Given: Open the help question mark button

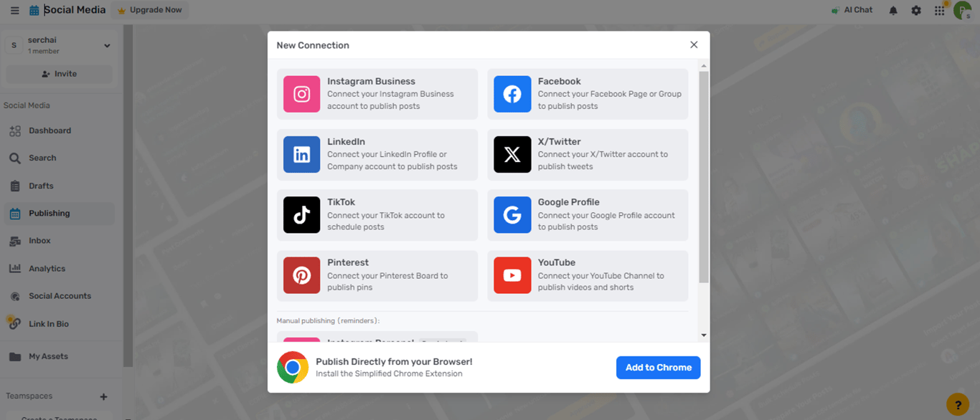Looking at the screenshot, I should 958,405.
